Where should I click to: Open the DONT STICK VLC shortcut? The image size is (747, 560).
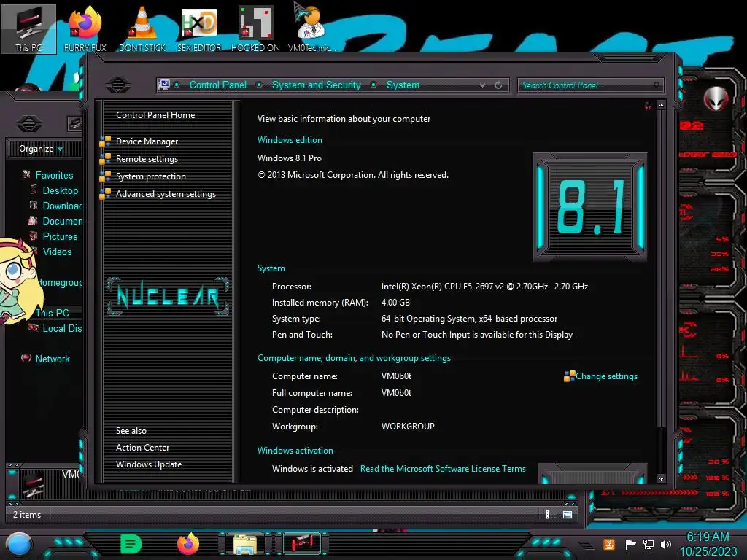coord(142,28)
